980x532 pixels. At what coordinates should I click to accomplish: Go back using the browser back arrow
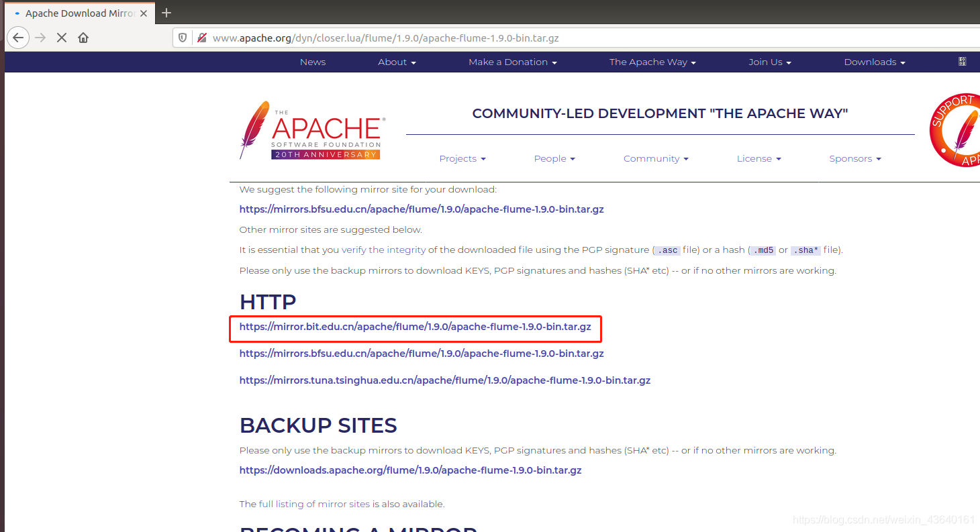coord(18,38)
